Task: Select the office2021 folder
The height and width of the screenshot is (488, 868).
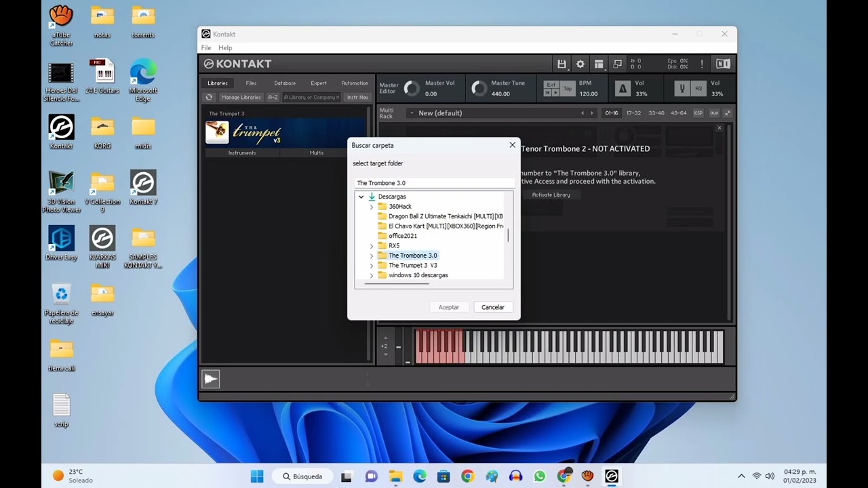Action: point(403,236)
